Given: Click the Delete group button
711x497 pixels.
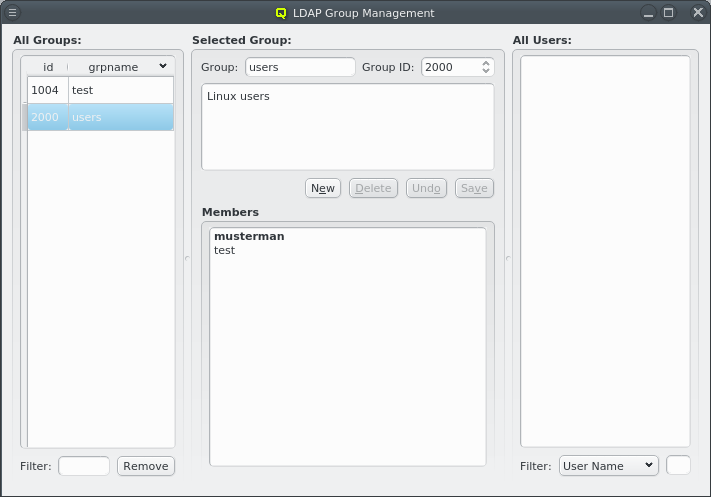Looking at the screenshot, I should pos(373,188).
